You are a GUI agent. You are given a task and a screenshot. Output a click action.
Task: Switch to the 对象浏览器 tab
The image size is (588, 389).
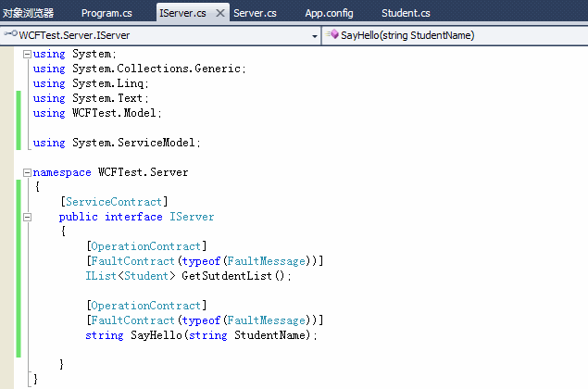(28, 13)
